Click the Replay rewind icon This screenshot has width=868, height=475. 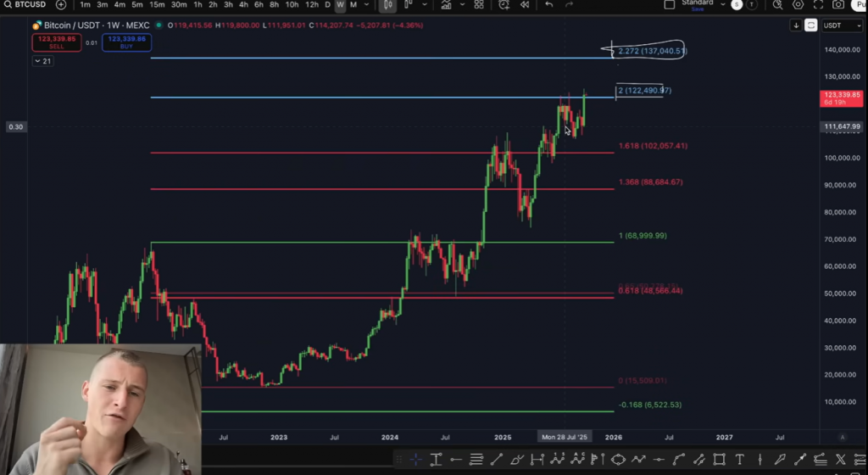coord(525,5)
